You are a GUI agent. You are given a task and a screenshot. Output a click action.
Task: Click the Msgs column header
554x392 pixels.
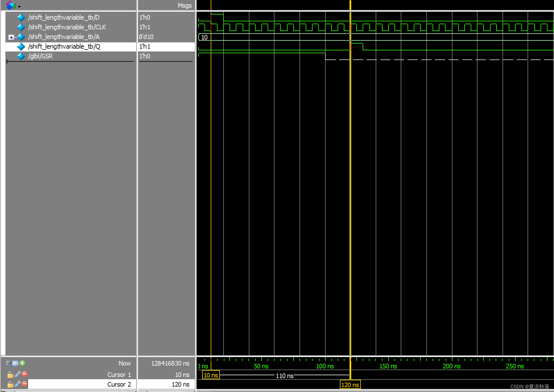pyautogui.click(x=184, y=5)
